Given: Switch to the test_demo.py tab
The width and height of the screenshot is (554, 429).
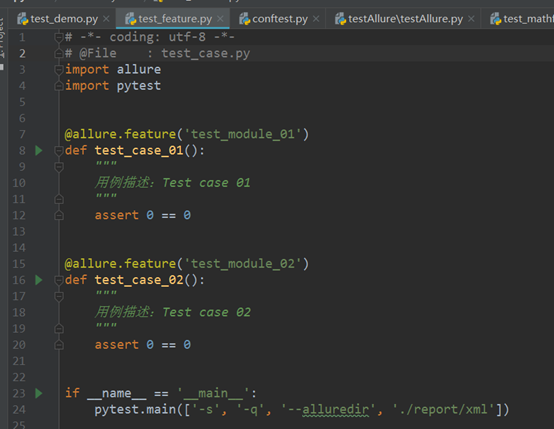Looking at the screenshot, I should coord(64,19).
